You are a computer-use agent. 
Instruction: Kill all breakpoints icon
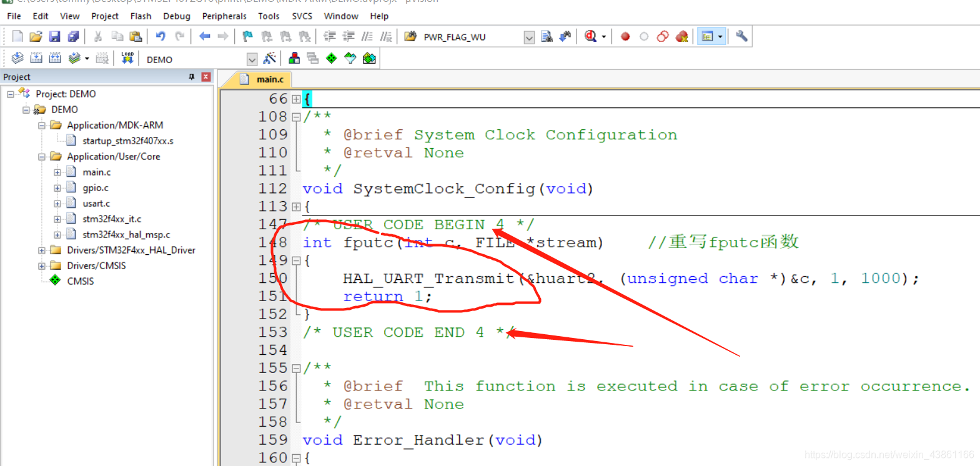(682, 37)
